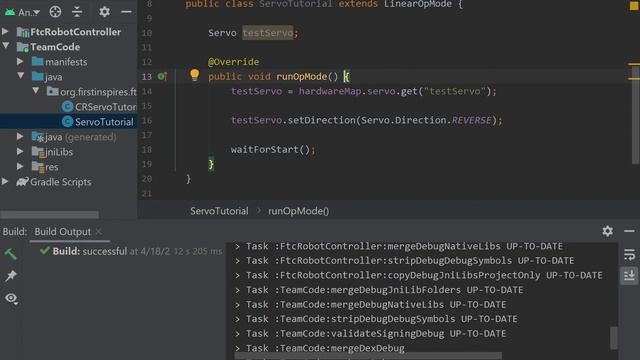Screen dimensions: 640x360
Task: Collapse the java folder
Action: [x=20, y=76]
